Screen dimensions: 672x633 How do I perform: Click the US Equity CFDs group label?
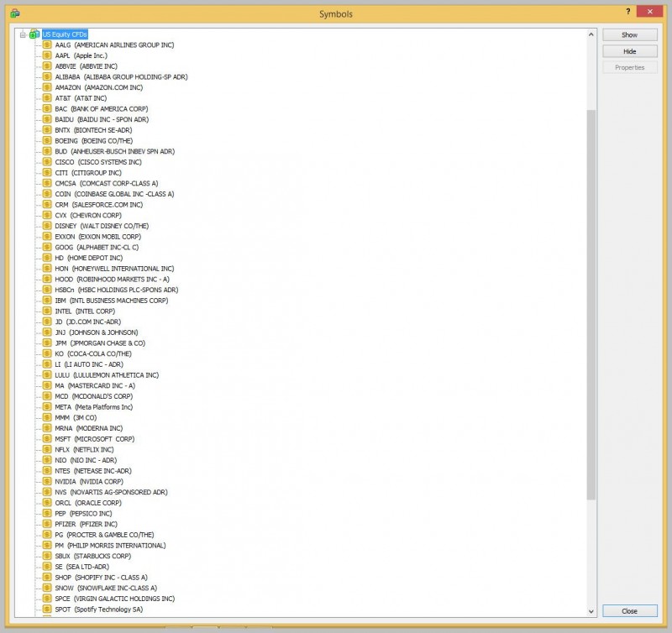coord(65,34)
